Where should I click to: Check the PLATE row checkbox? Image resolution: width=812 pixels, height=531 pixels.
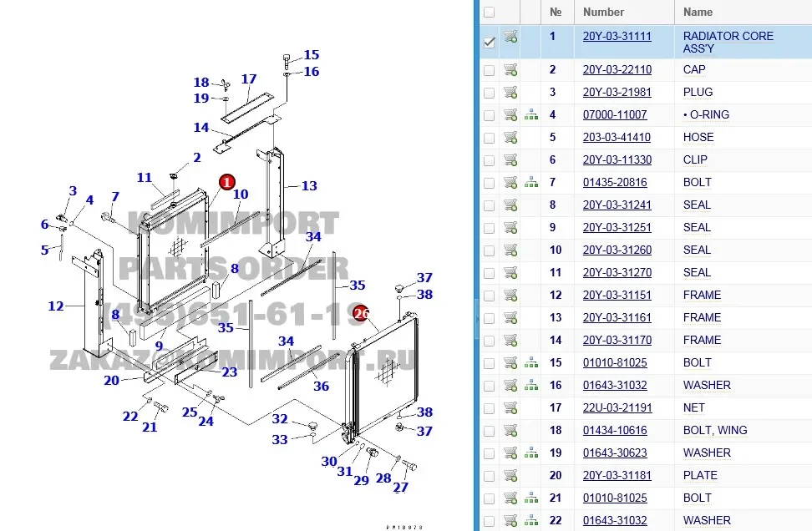pos(489,476)
